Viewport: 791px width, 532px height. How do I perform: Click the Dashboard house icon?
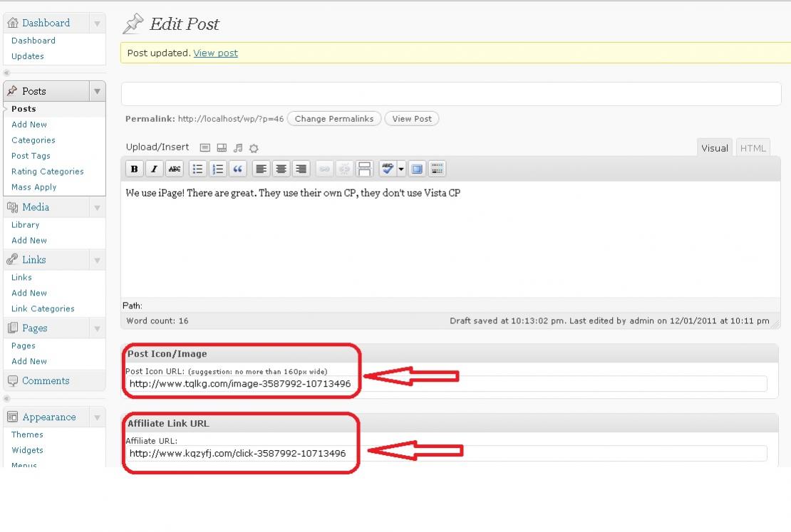click(x=13, y=23)
